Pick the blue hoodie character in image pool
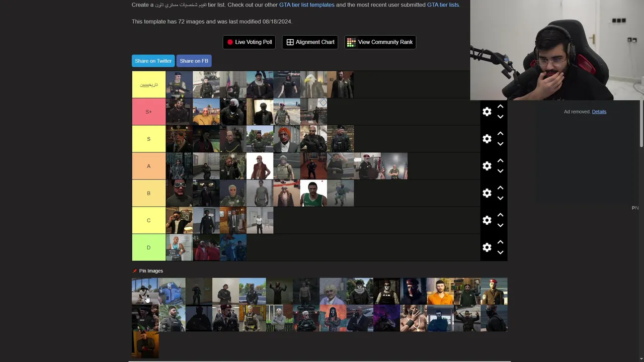Screen dimensions: 644x362 point(172,291)
